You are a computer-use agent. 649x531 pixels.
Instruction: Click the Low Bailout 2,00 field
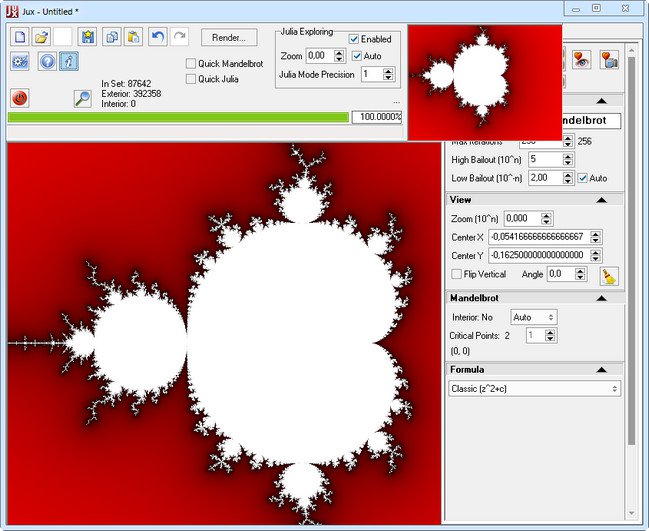coord(546,178)
